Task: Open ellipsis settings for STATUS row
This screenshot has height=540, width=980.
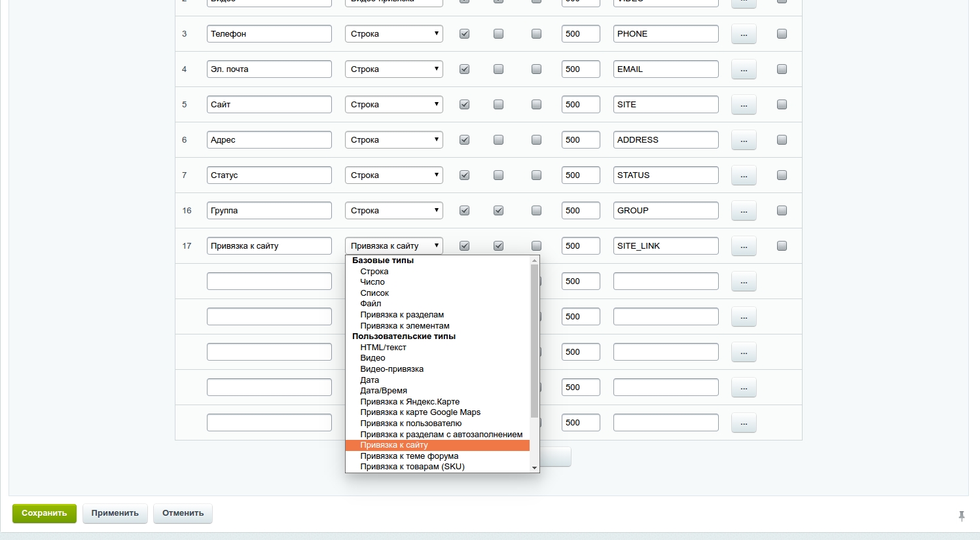Action: point(744,175)
